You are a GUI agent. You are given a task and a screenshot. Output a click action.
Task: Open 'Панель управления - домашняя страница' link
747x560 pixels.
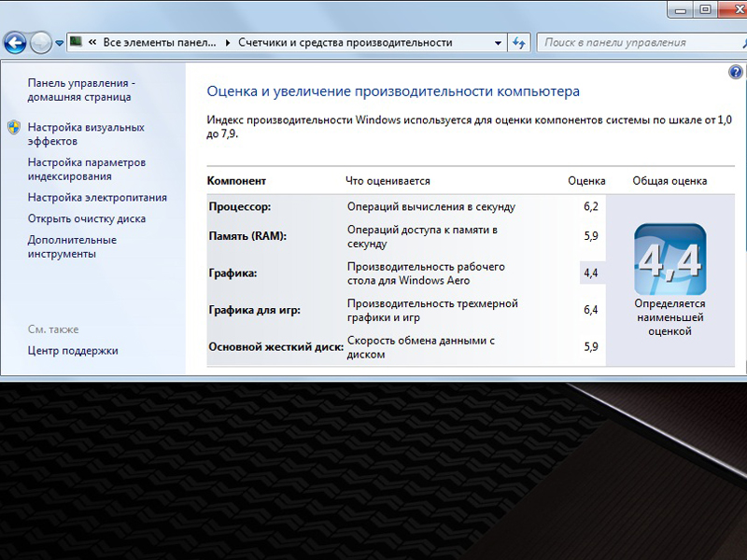point(81,90)
